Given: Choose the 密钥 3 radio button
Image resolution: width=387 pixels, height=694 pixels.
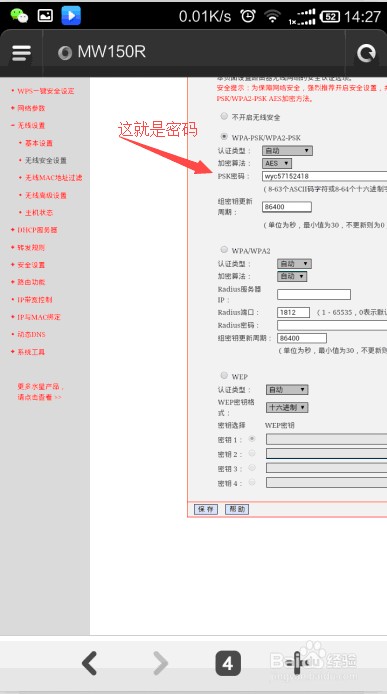Looking at the screenshot, I should (252, 467).
